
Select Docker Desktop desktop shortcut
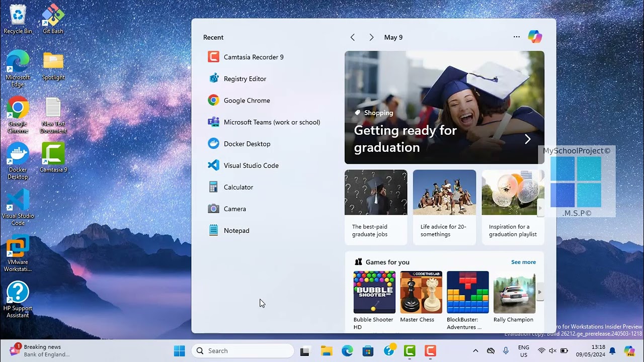[x=18, y=162]
